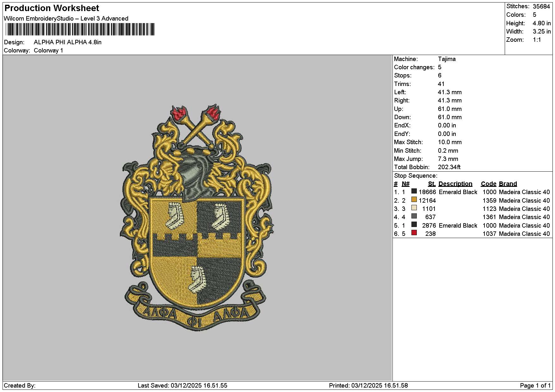Click thread code '1037'
This screenshot has width=555, height=392.
click(490, 234)
